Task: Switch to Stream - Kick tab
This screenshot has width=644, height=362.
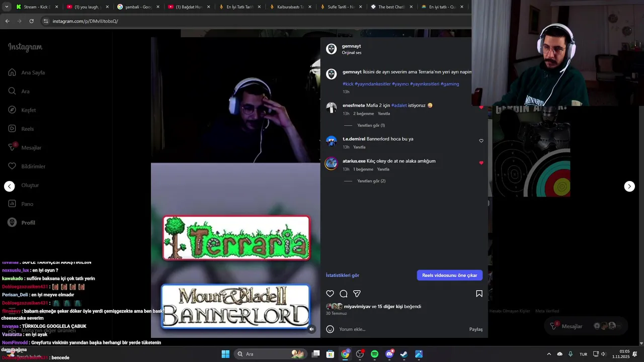Action: point(36,7)
